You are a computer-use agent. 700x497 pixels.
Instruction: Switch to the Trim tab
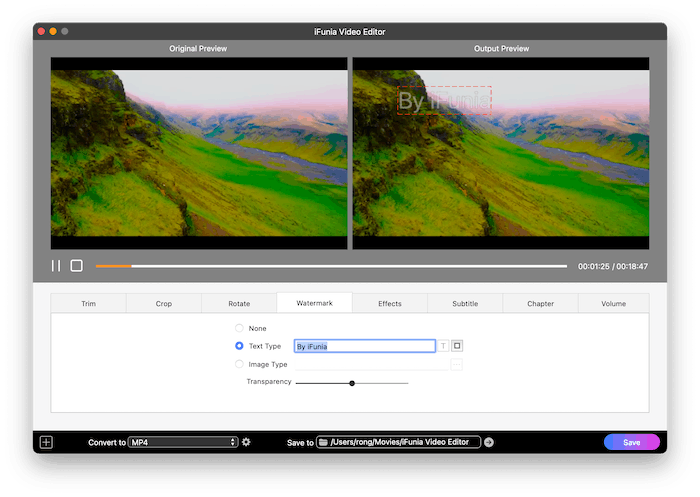click(x=89, y=303)
